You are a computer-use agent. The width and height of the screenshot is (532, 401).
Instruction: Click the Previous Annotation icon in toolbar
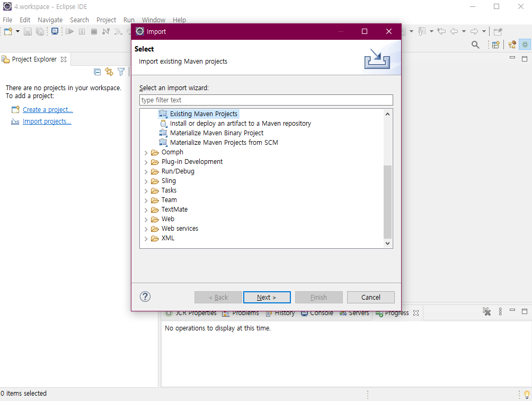(x=421, y=32)
